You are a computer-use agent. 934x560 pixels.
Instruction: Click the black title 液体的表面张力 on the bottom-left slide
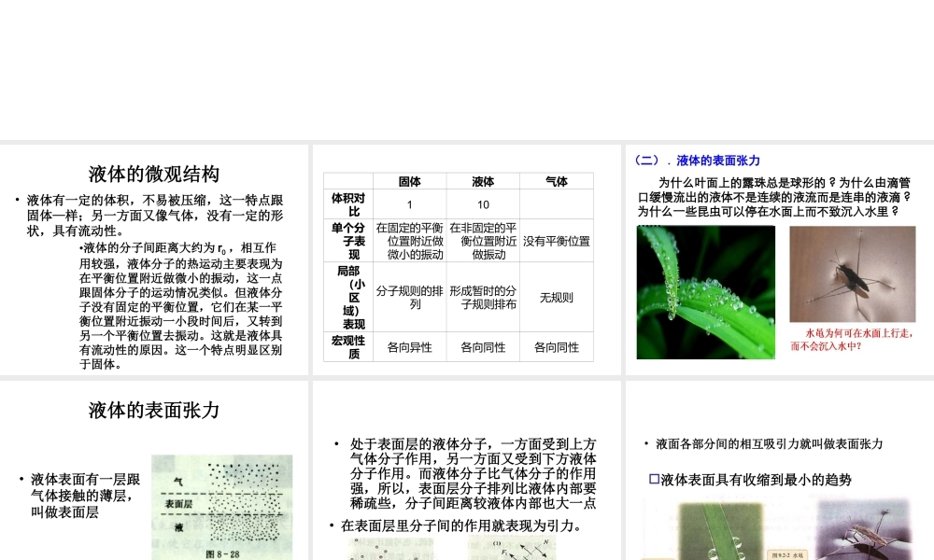click(154, 410)
